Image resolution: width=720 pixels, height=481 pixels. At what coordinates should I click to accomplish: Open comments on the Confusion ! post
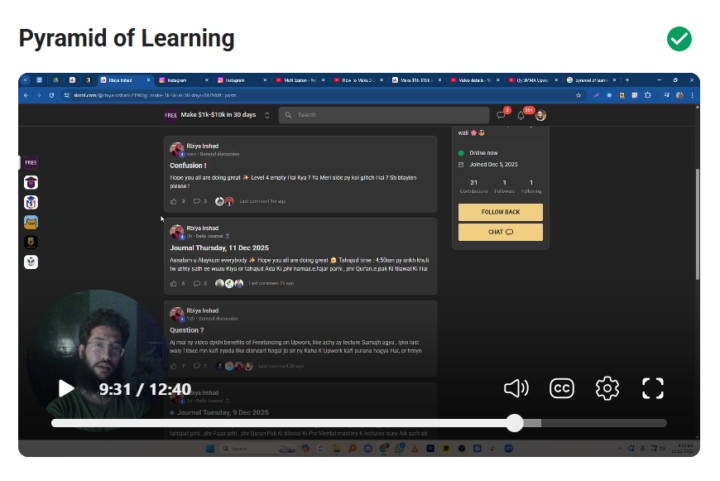197,201
